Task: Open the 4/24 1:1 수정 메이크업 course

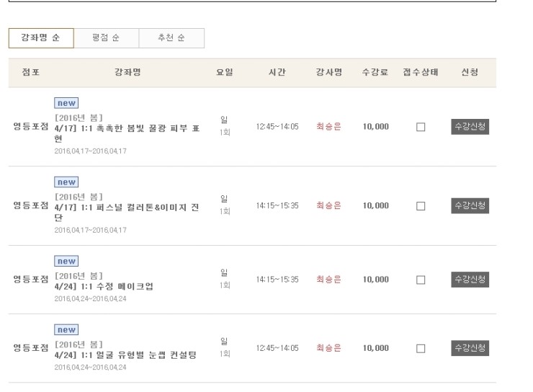Action: click(104, 286)
